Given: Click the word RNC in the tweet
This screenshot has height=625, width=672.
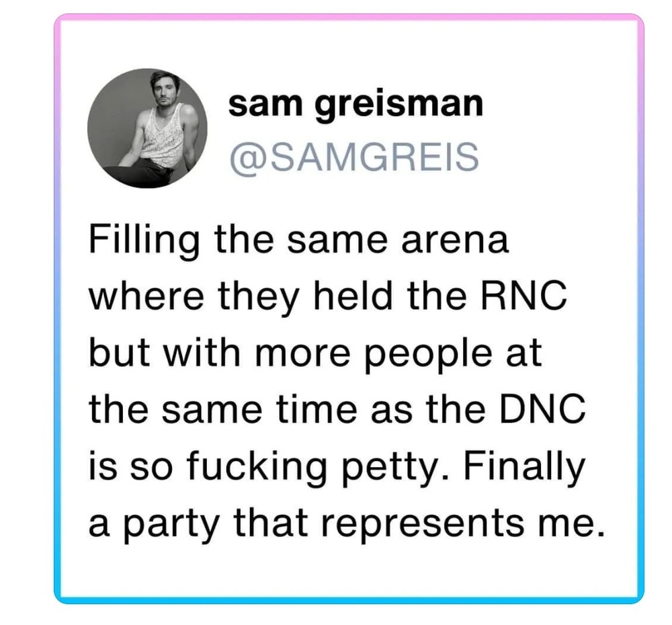Looking at the screenshot, I should [x=523, y=296].
